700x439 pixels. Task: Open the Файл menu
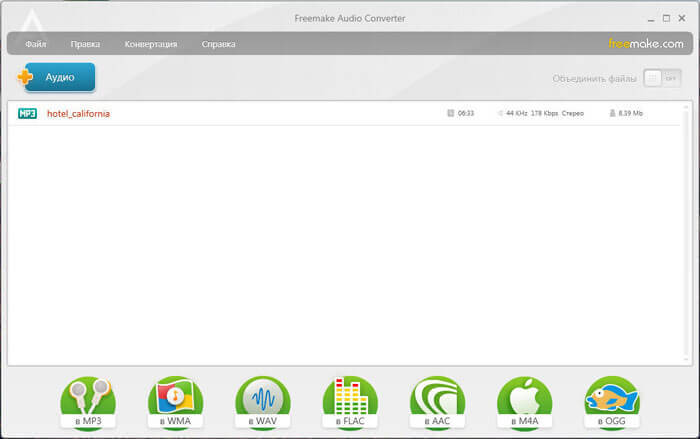pyautogui.click(x=36, y=44)
